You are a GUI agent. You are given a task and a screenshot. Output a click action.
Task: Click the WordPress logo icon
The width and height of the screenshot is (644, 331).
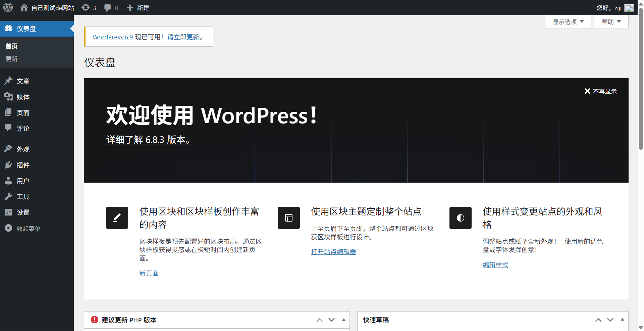pos(8,7)
